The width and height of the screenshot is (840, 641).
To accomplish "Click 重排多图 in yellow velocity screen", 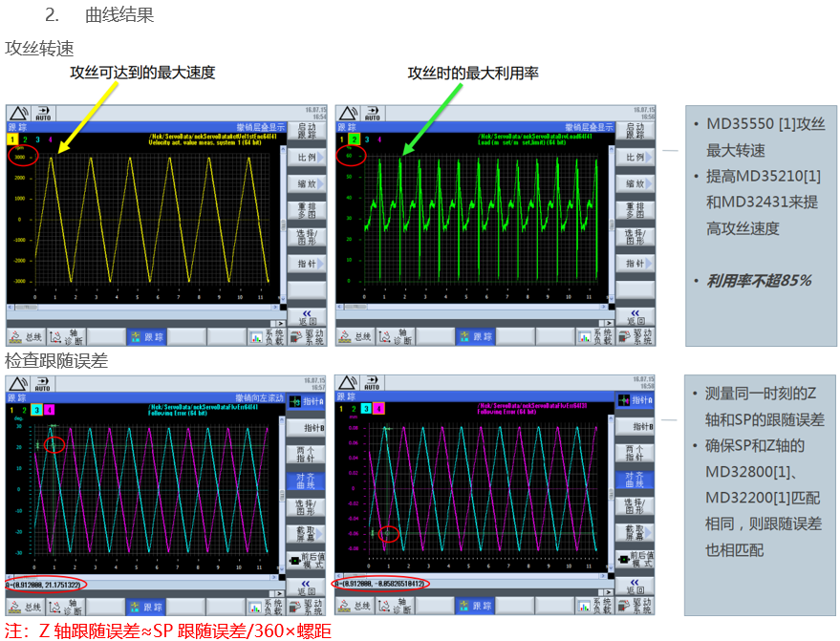I will tap(307, 210).
